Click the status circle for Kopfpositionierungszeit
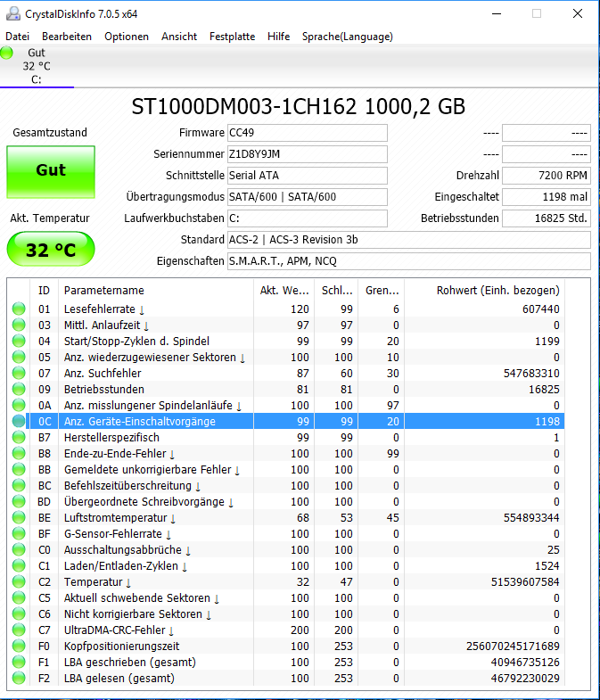Screen dimensions: 600x700 (19, 646)
